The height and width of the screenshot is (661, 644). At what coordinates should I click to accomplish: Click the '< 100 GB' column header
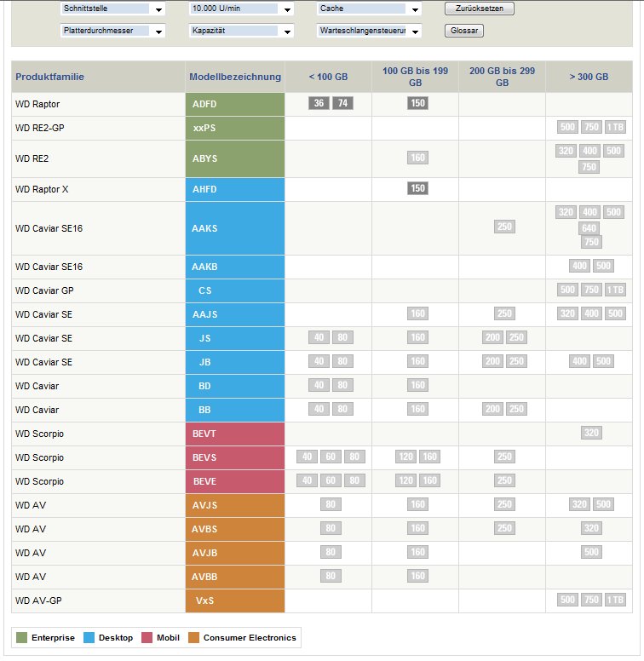[328, 77]
